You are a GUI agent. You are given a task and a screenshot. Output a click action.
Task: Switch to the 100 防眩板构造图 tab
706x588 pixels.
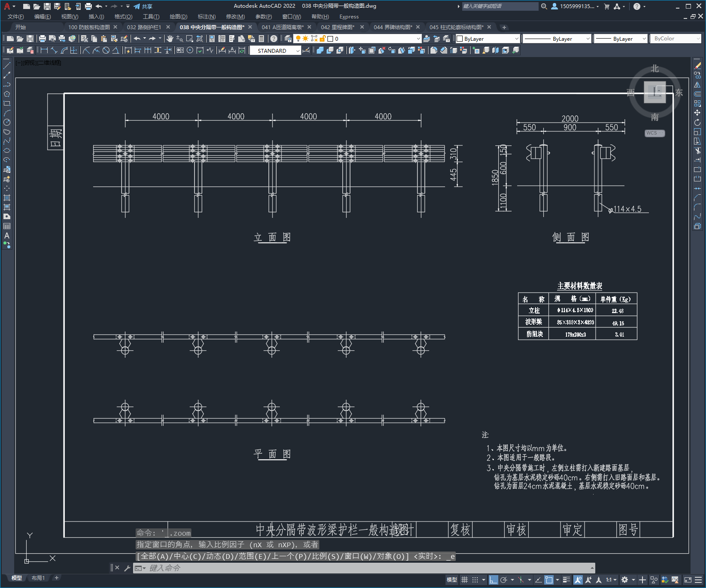tap(89, 27)
